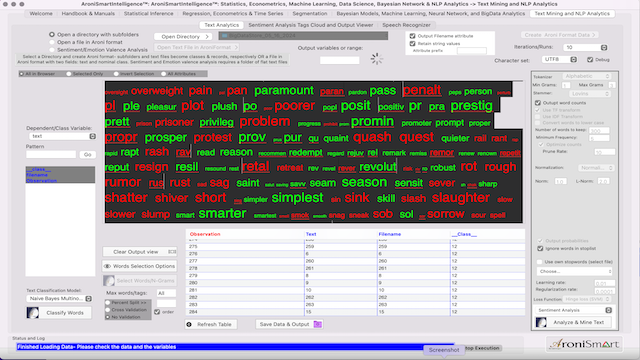640x360 pixels.
Task: Click the Max words/tags field showing All
Action: (x=166, y=293)
